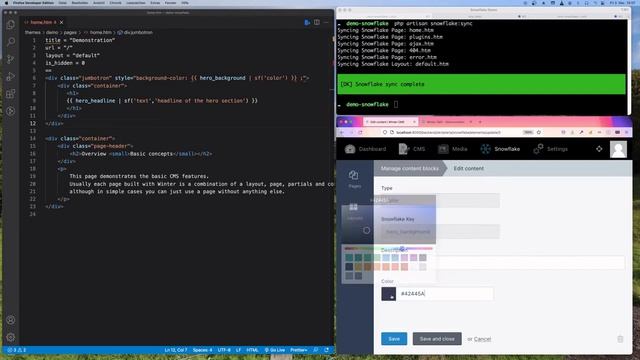Open errors and warnings in VS Code status bar
Image resolution: width=640 pixels, height=360 pixels.
(x=16, y=350)
